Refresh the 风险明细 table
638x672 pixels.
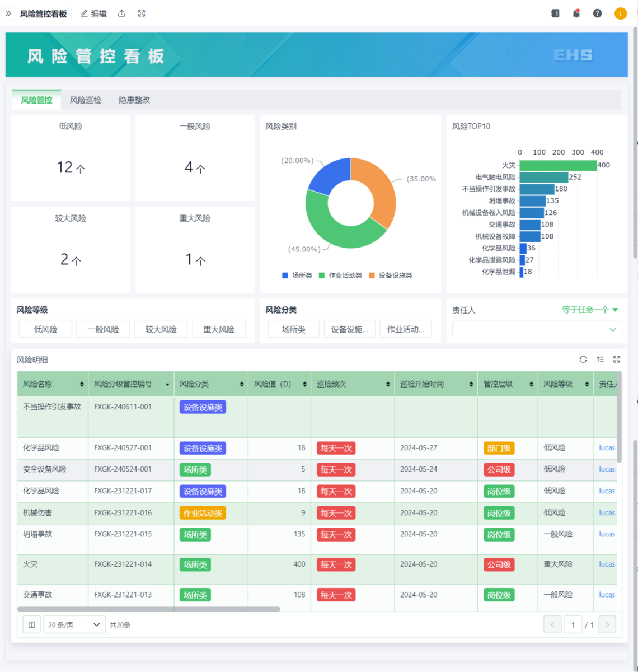[x=583, y=360]
